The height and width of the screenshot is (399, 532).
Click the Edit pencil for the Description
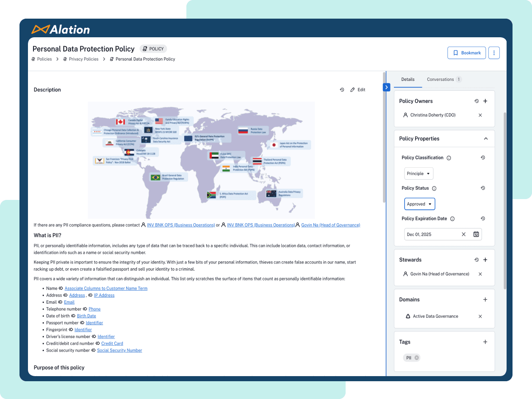358,89
